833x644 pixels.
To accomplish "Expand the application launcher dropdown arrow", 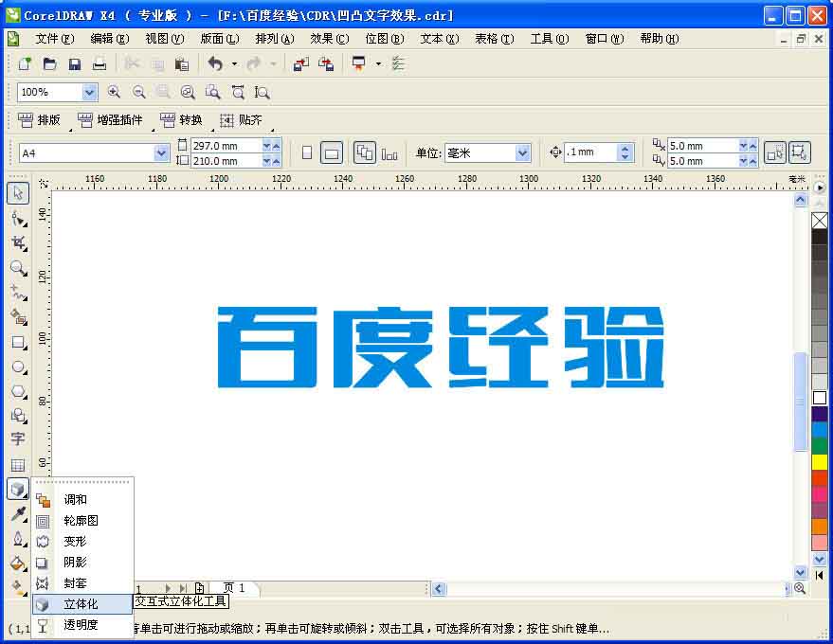I will point(378,64).
